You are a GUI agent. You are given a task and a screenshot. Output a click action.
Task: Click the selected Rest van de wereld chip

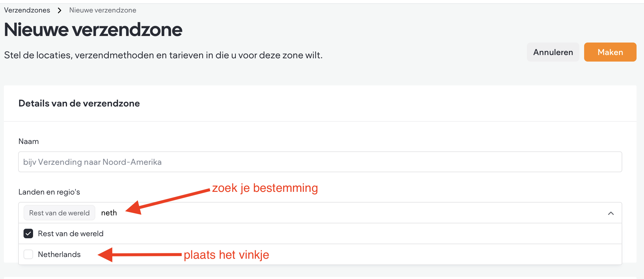click(59, 213)
